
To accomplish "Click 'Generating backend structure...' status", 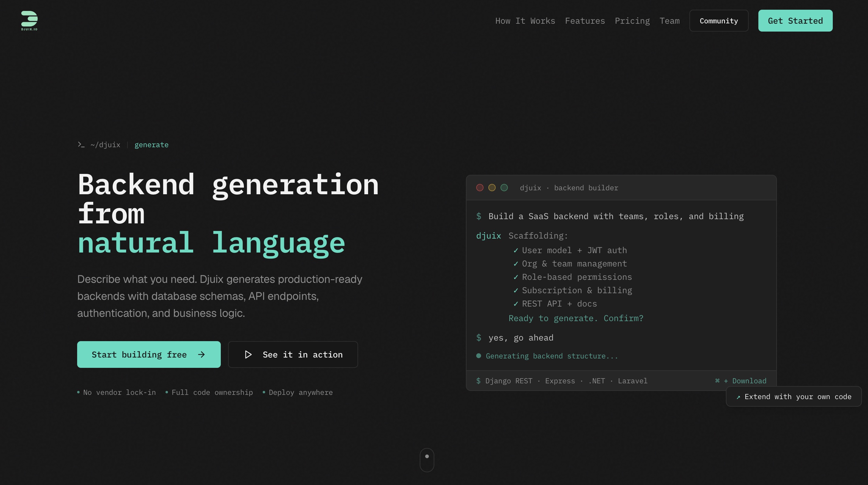I will [x=552, y=356].
